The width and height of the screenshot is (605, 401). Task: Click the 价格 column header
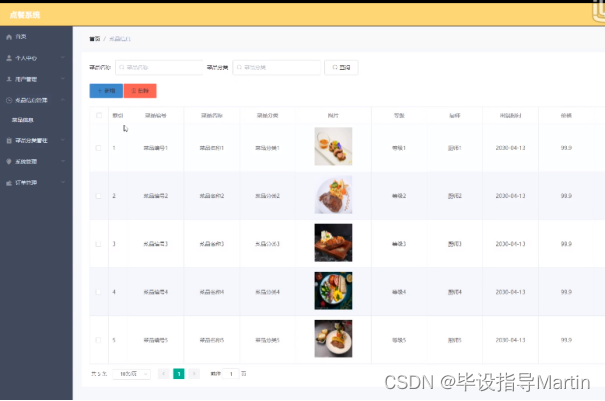[x=566, y=115]
